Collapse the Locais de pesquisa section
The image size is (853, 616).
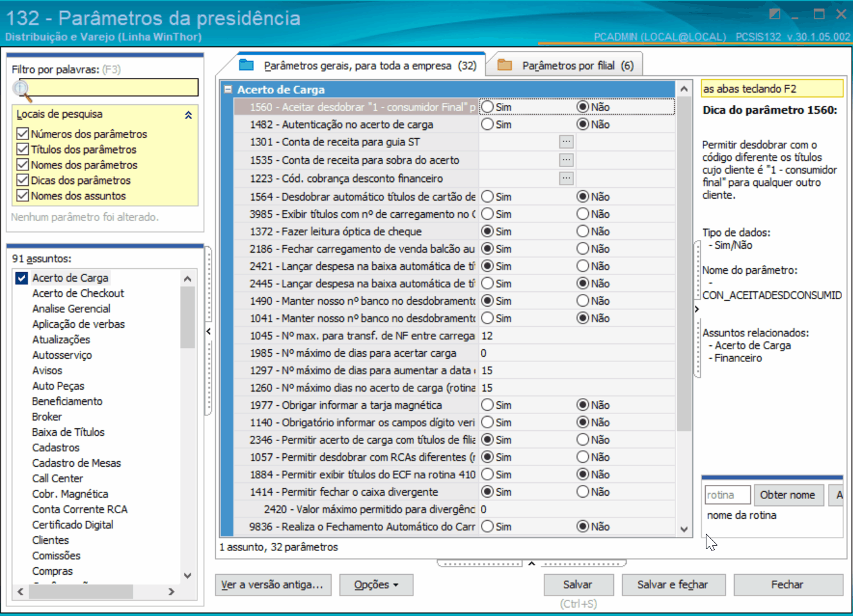pos(188,114)
